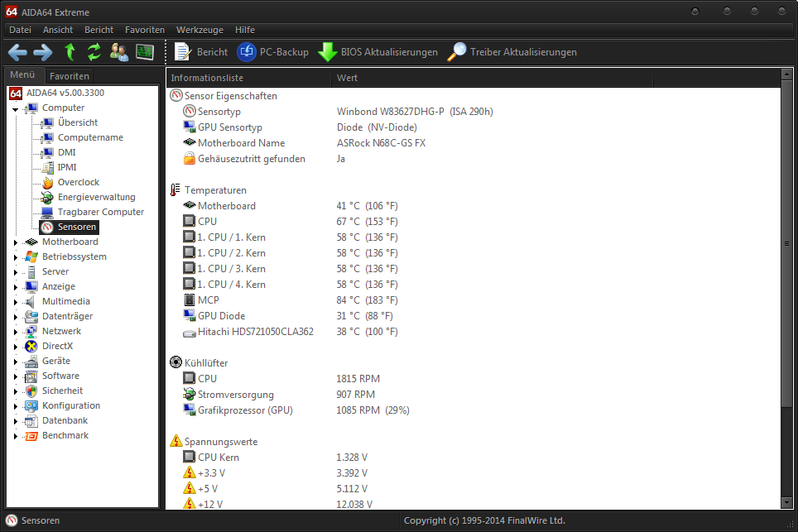Click the Gehäusezutritt gefunden padlock icon
798x532 pixels.
[x=190, y=158]
